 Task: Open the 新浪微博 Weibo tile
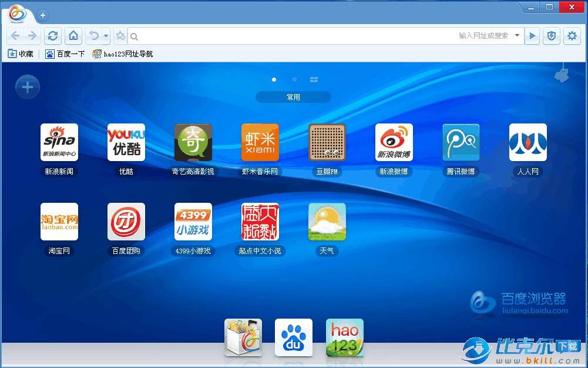(394, 142)
